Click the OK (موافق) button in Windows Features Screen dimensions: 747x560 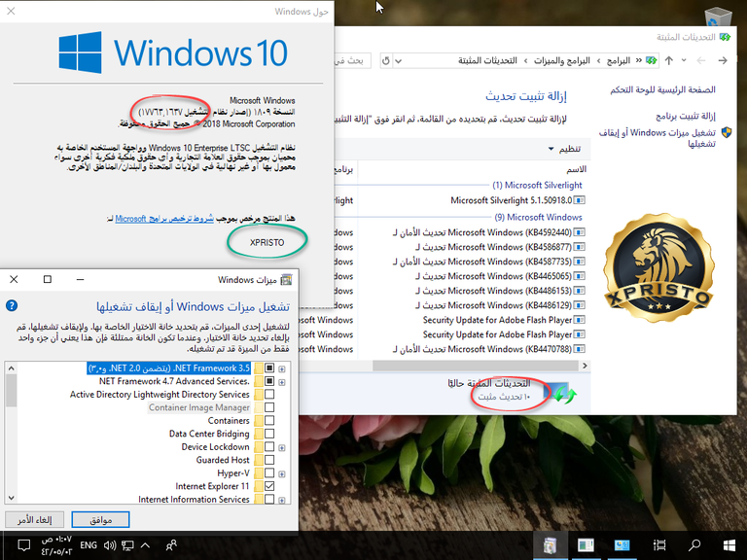click(100, 520)
